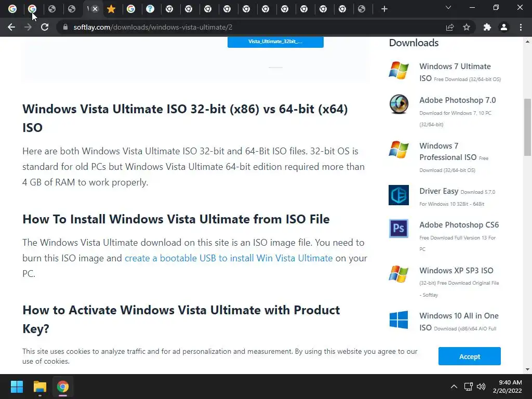
Task: Open the Extensions puzzle menu
Action: pos(487,27)
